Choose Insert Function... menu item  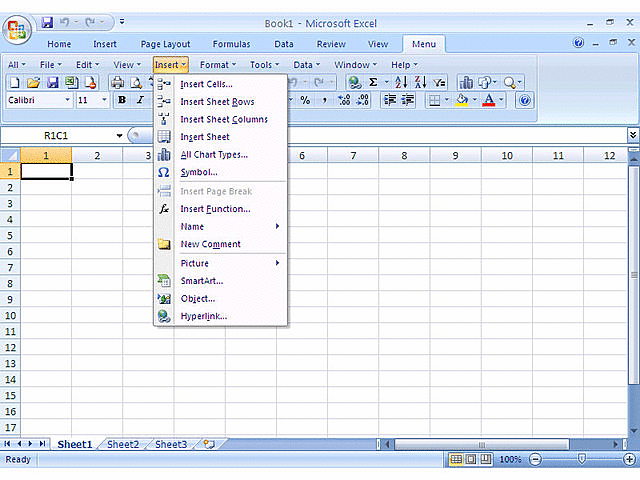221,209
